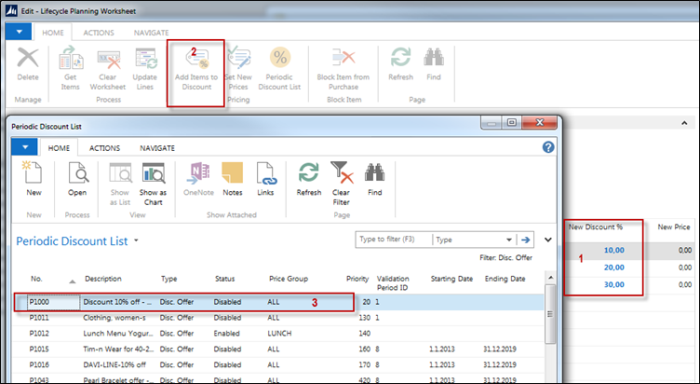Viewport: 700px width, 384px height.
Task: Click the 20,00 New Discount % link
Action: pyautogui.click(x=614, y=267)
